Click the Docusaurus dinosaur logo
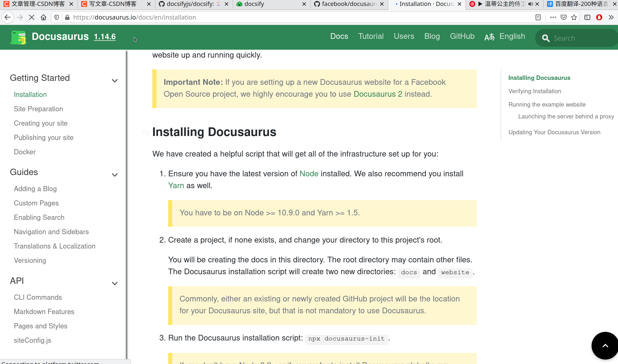This screenshot has height=364, width=618. (18, 37)
